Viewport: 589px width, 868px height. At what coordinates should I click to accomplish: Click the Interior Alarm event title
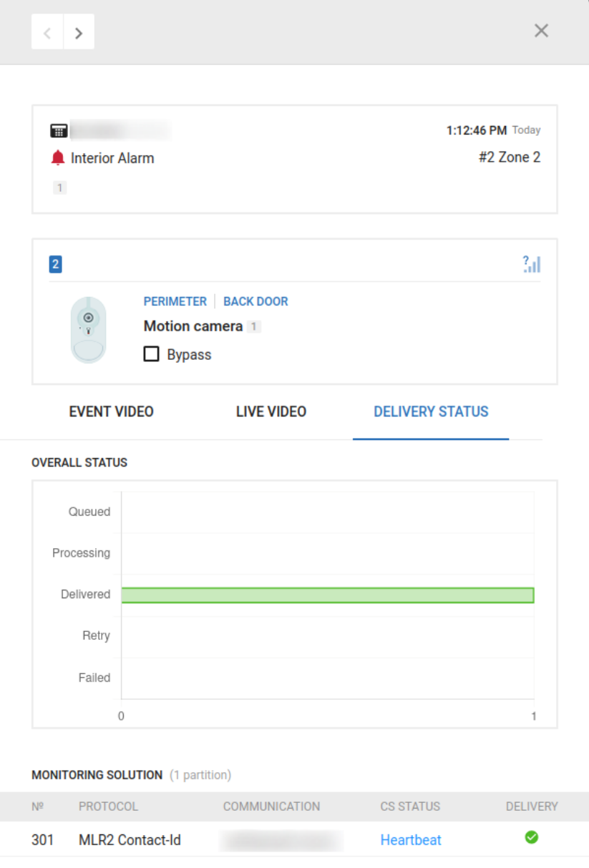112,158
